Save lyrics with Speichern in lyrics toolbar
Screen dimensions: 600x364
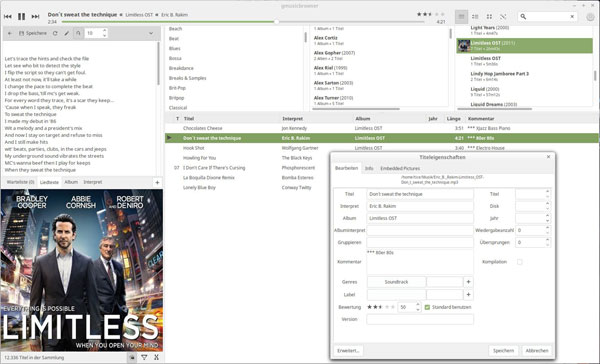pos(33,33)
